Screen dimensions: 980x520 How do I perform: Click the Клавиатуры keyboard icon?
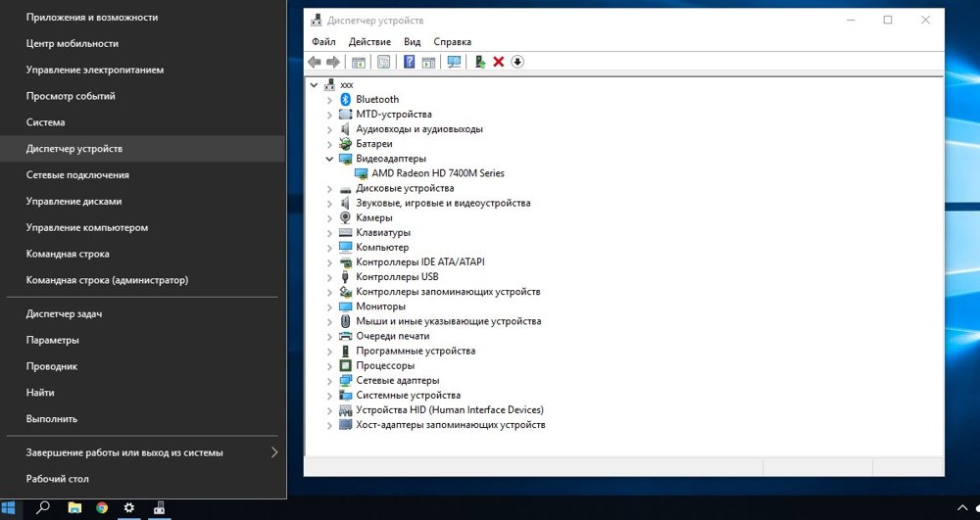click(x=346, y=232)
